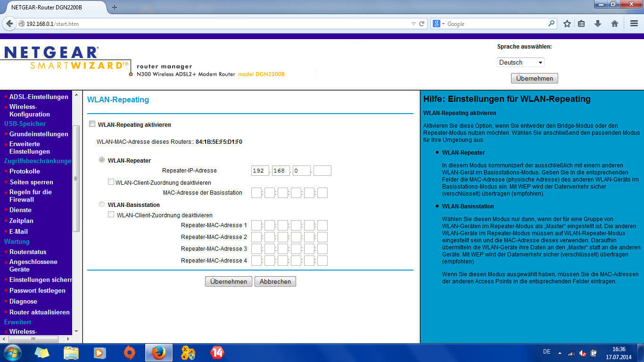Image resolution: width=644 pixels, height=362 pixels.
Task: Open Grundeinstellungen under USB-Speicher
Action: pos(39,134)
